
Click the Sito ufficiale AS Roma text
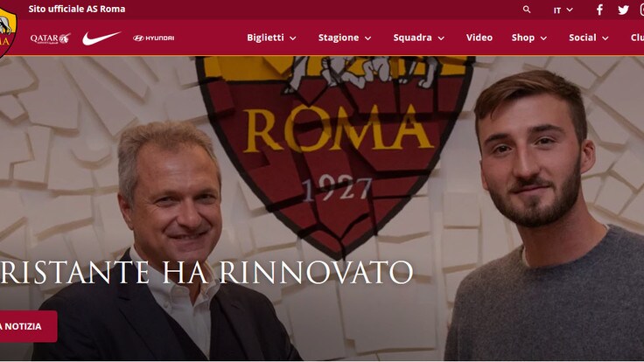77,9
